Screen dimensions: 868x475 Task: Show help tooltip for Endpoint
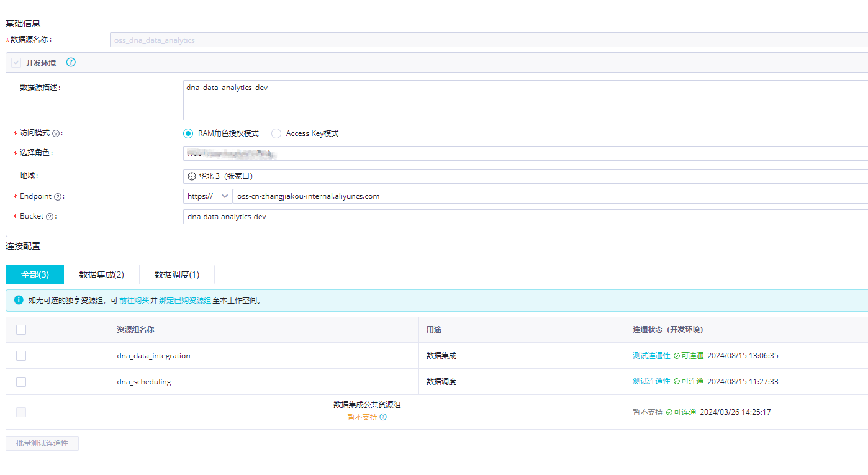tap(58, 197)
